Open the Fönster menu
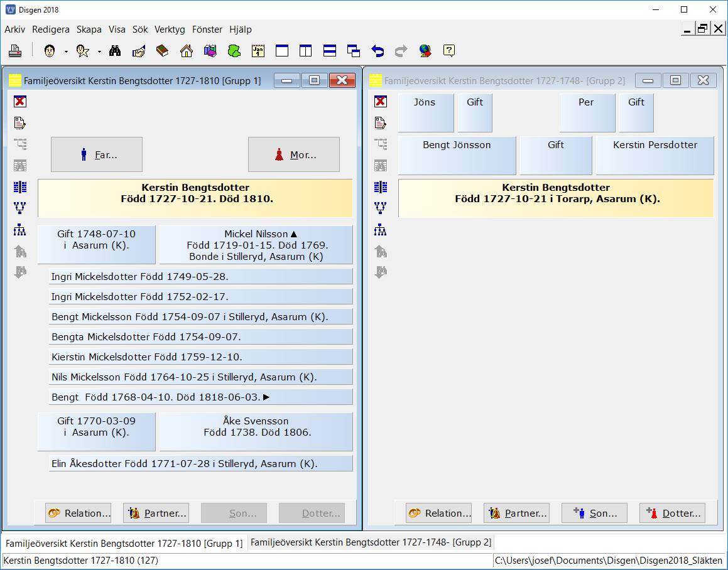 coord(207,30)
